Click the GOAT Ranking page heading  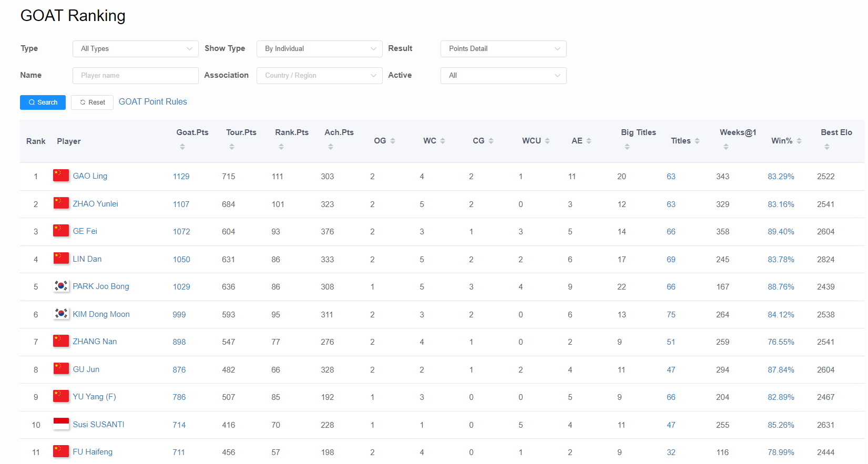[x=73, y=16]
